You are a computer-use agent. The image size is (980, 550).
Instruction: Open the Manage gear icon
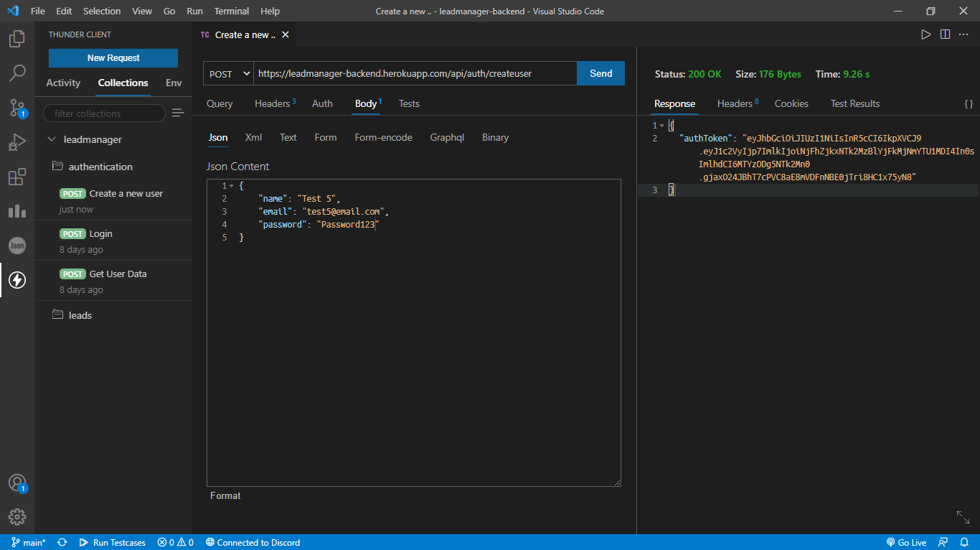coord(17,517)
